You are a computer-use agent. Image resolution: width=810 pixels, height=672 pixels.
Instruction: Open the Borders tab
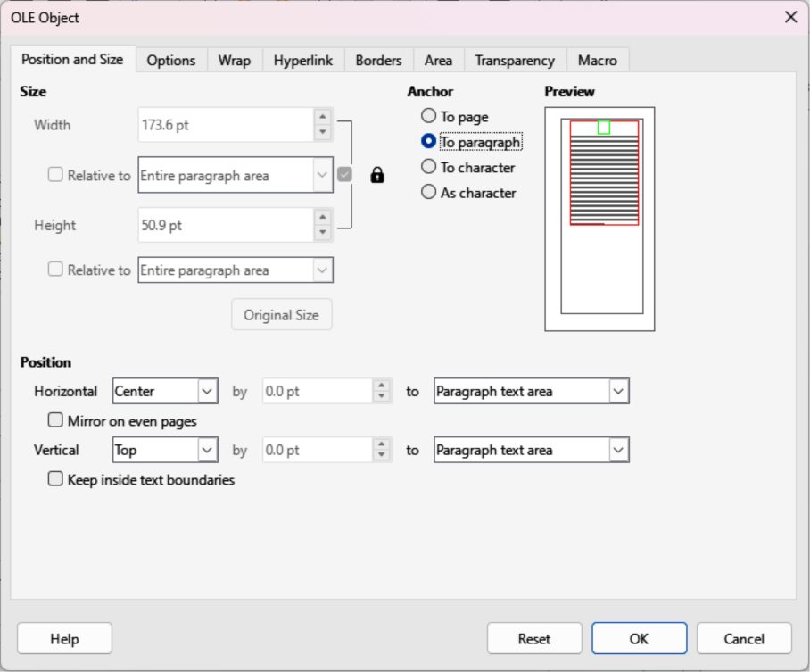(378, 61)
